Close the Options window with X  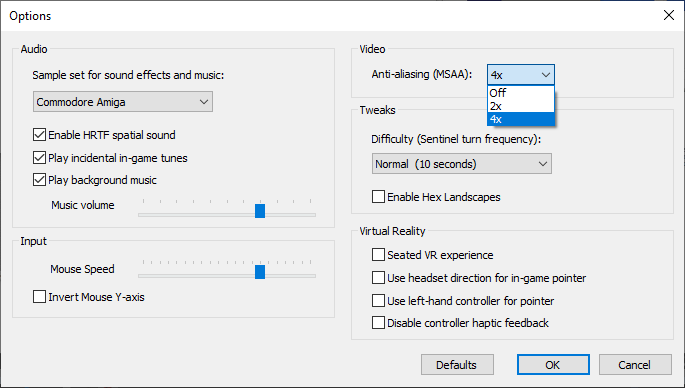pos(668,15)
